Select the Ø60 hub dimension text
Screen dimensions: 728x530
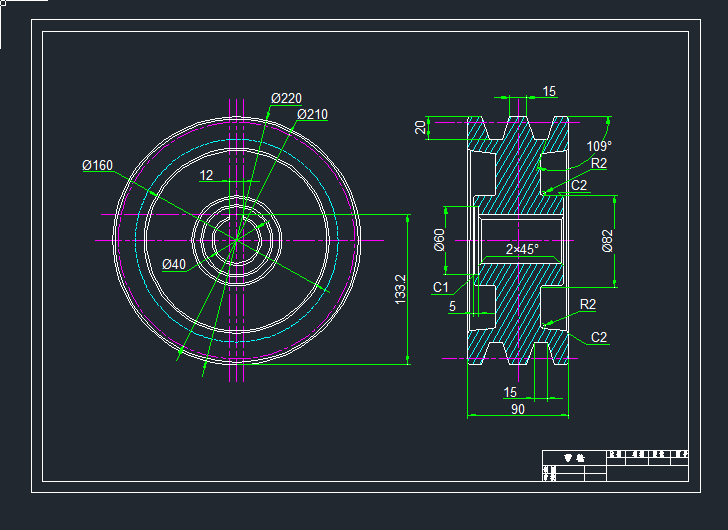439,240
